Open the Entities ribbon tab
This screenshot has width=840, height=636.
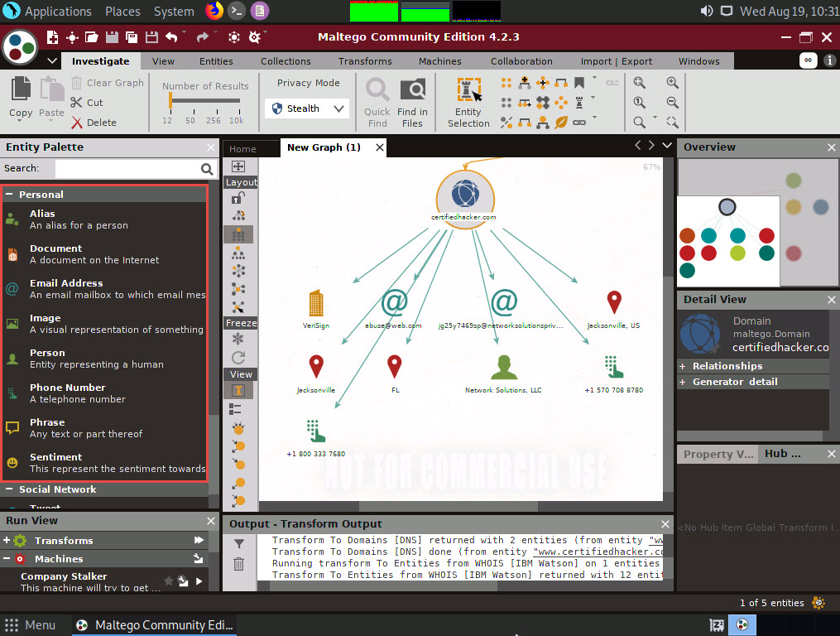coord(216,61)
